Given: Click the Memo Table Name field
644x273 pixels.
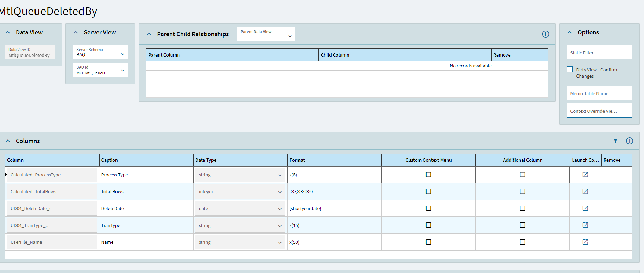Looking at the screenshot, I should [x=599, y=93].
